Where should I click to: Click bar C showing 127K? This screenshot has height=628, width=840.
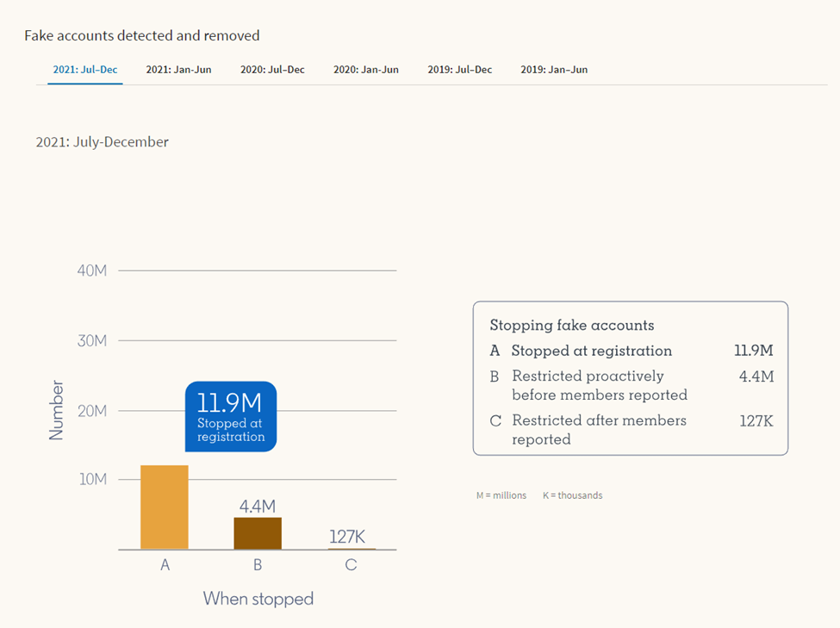(x=350, y=546)
